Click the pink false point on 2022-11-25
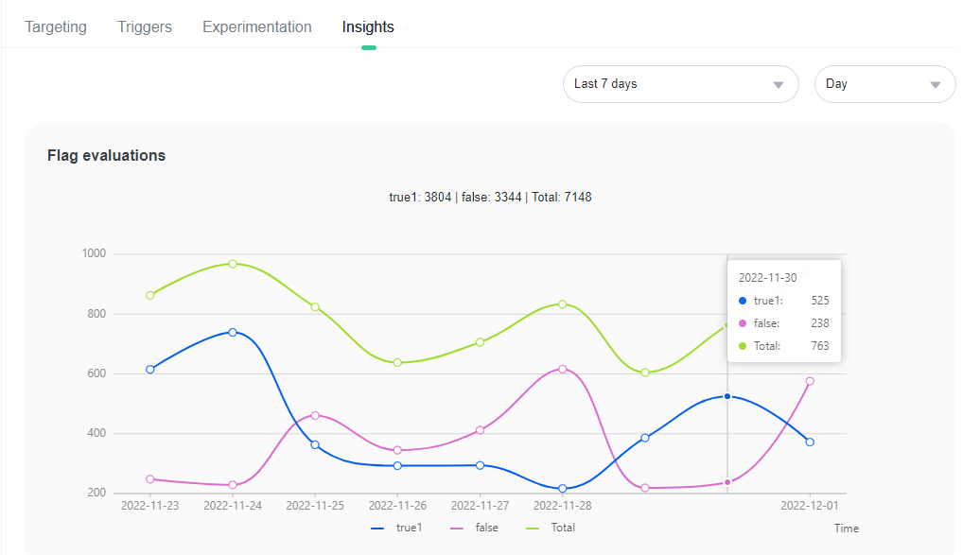This screenshot has width=980, height=555. tap(315, 415)
